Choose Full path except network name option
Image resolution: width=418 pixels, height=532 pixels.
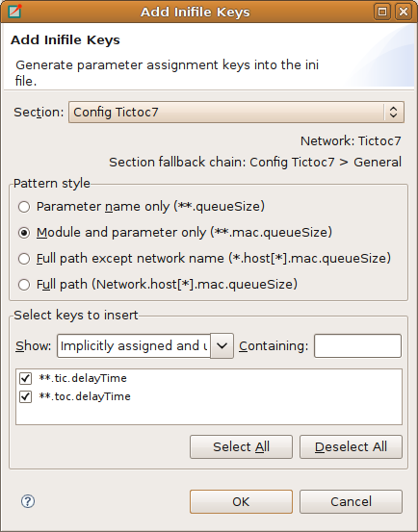(x=24, y=259)
